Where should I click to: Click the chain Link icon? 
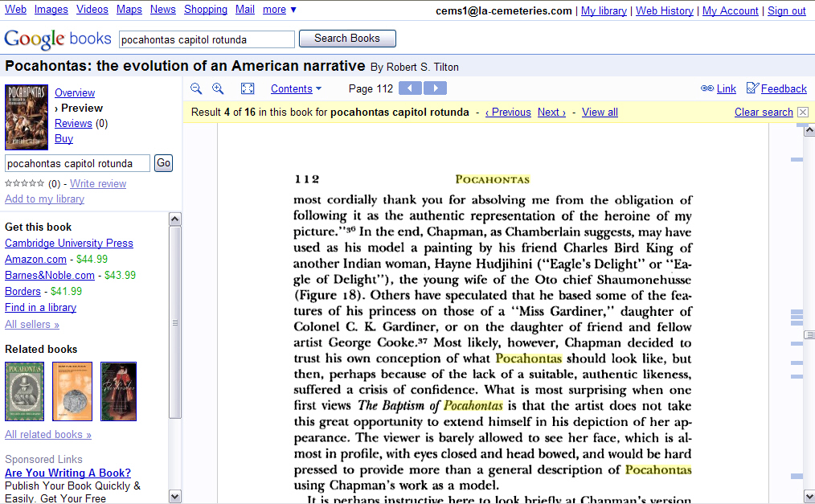point(706,88)
